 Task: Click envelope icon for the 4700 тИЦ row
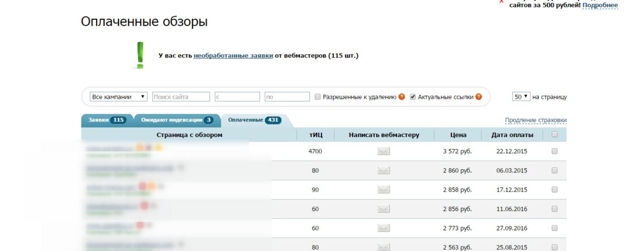pos(384,151)
